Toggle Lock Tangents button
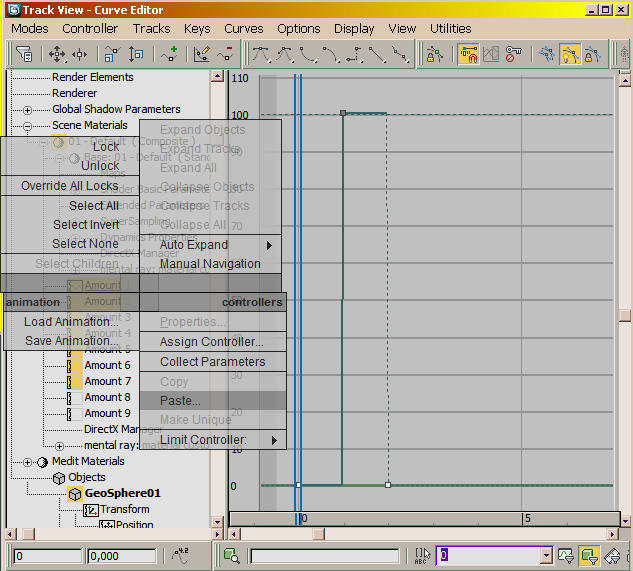The height and width of the screenshot is (571, 633). click(x=592, y=54)
